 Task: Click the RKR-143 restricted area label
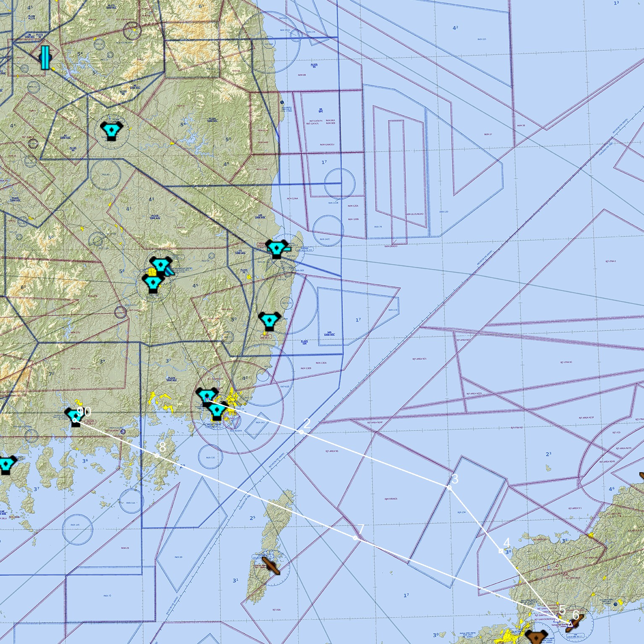[260, 423]
